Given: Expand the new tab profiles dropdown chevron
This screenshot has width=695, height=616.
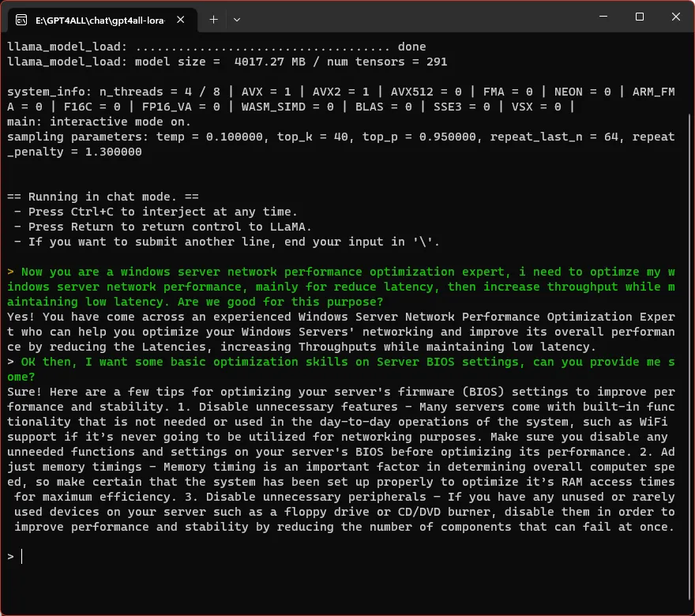Looking at the screenshot, I should (x=237, y=20).
